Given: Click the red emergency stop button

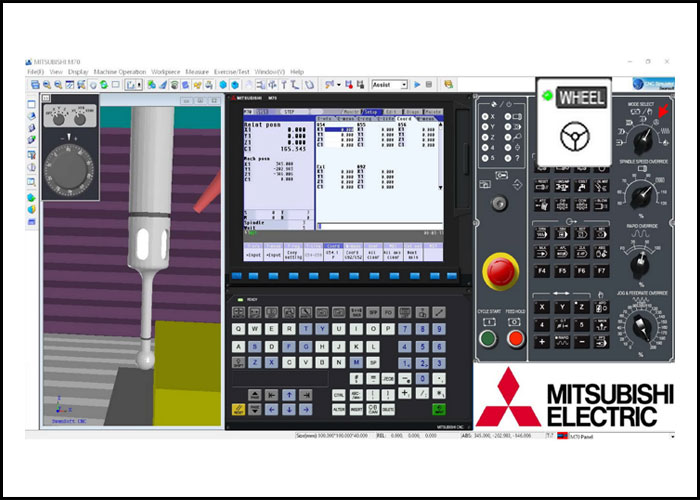Looking at the screenshot, I should tap(500, 271).
